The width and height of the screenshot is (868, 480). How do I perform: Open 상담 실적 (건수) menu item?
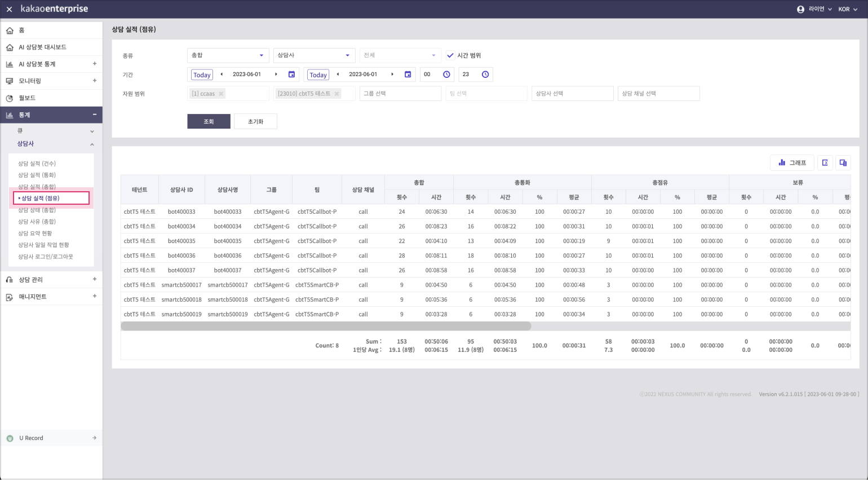click(x=37, y=164)
